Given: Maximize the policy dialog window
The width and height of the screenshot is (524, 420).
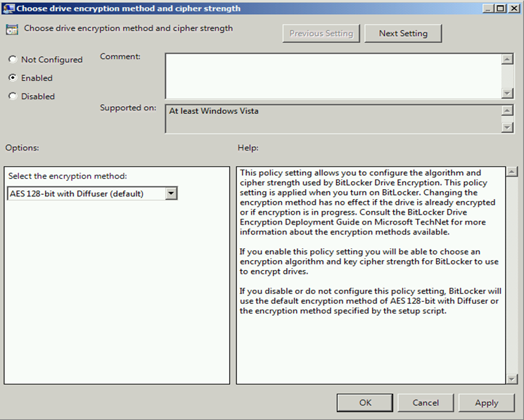Looking at the screenshot, I should (501, 8).
